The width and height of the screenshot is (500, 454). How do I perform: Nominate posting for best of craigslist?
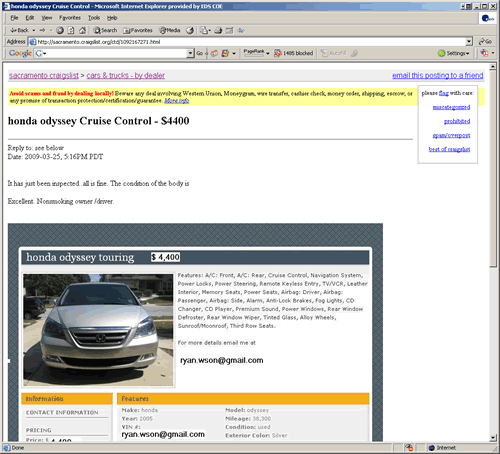[x=449, y=149]
